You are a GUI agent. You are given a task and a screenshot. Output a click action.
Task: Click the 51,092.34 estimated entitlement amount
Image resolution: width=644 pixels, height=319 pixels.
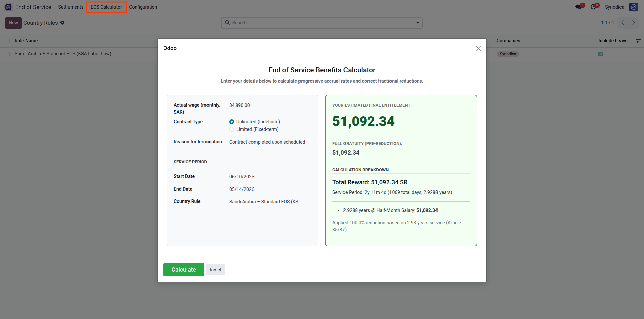pyautogui.click(x=363, y=121)
